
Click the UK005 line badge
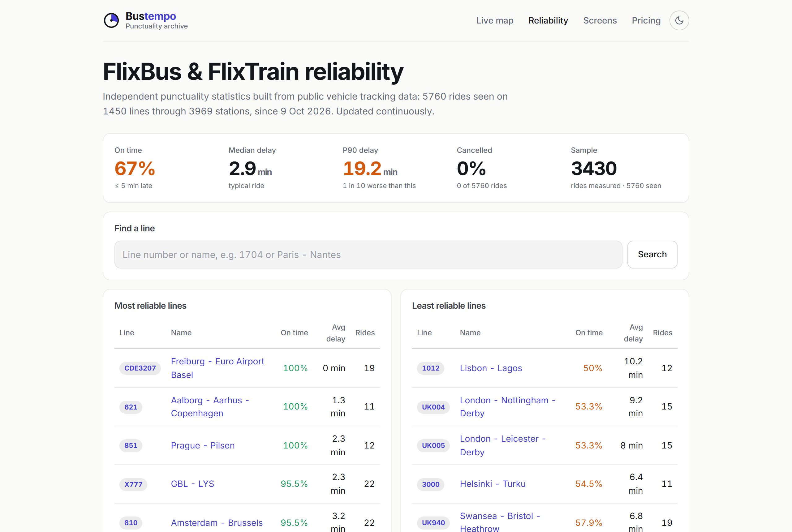tap(433, 445)
